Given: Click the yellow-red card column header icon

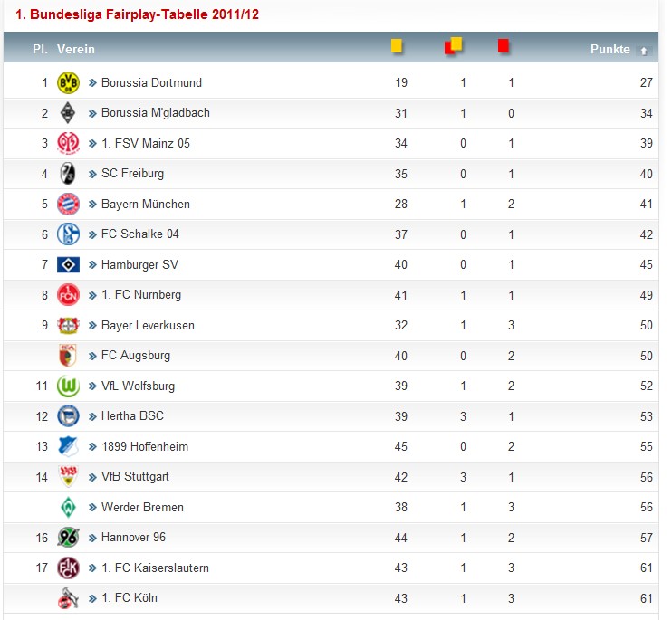Looking at the screenshot, I should point(454,45).
